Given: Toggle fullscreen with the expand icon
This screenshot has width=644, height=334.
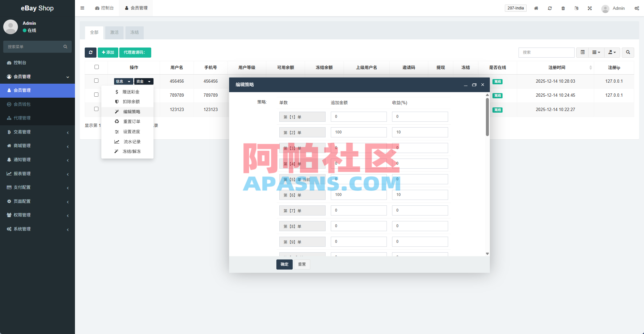Looking at the screenshot, I should click(x=590, y=8).
